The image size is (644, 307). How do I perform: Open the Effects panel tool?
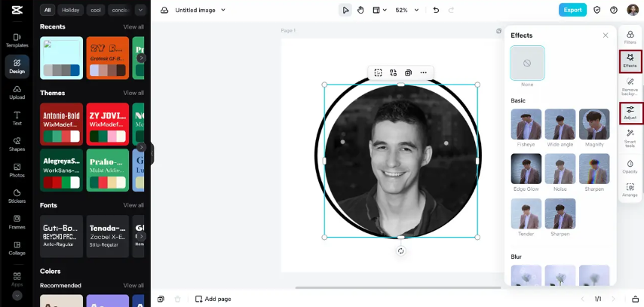click(630, 61)
